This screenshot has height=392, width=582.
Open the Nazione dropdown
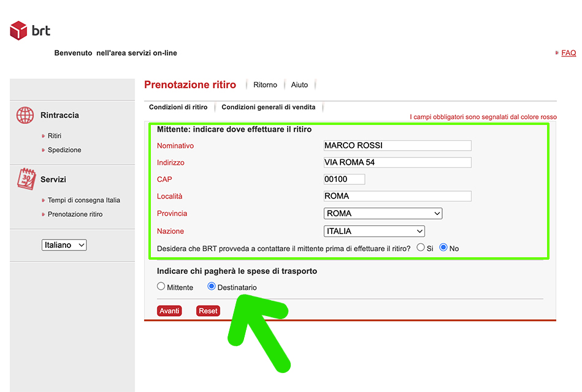[374, 232]
